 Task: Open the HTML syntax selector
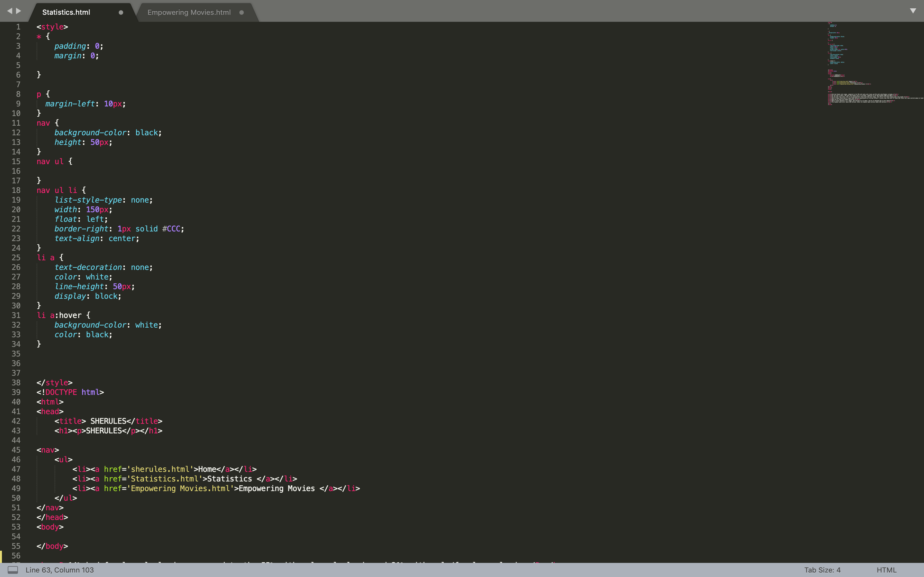886,570
